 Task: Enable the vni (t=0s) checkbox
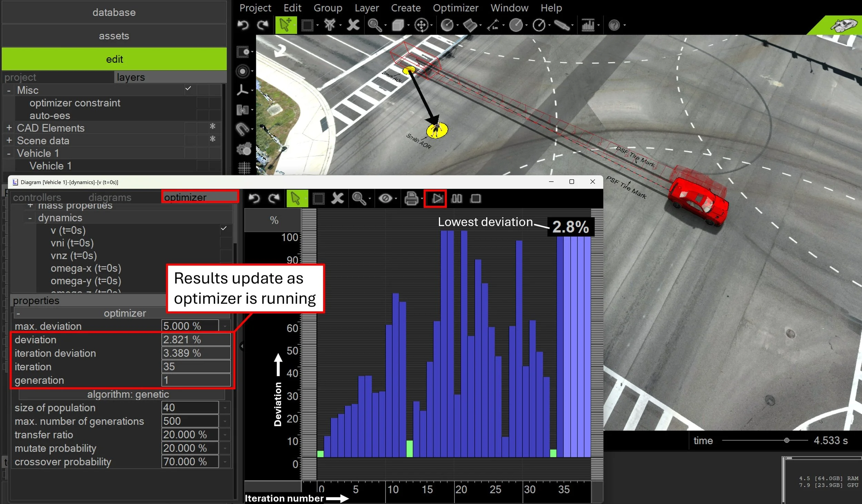225,243
